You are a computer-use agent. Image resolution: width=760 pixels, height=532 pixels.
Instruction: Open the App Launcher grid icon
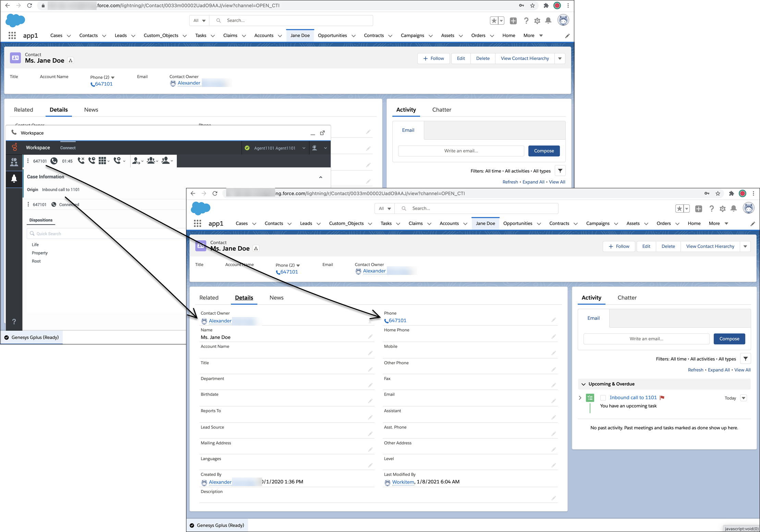click(197, 224)
